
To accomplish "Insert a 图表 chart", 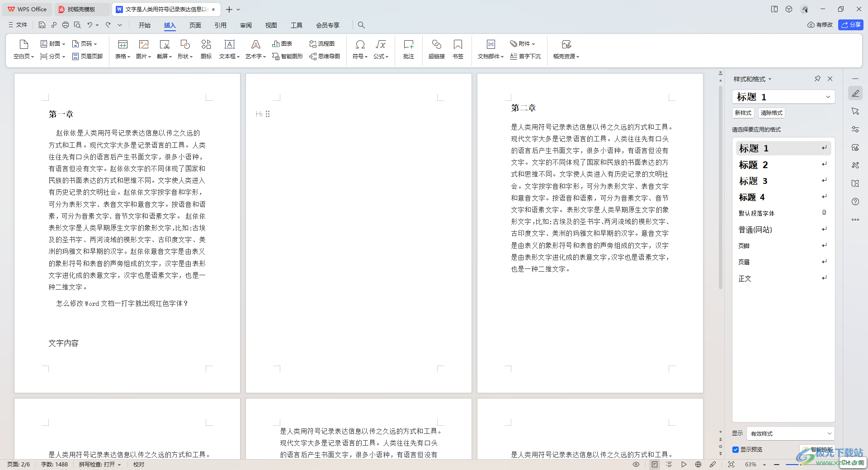I will coord(282,44).
